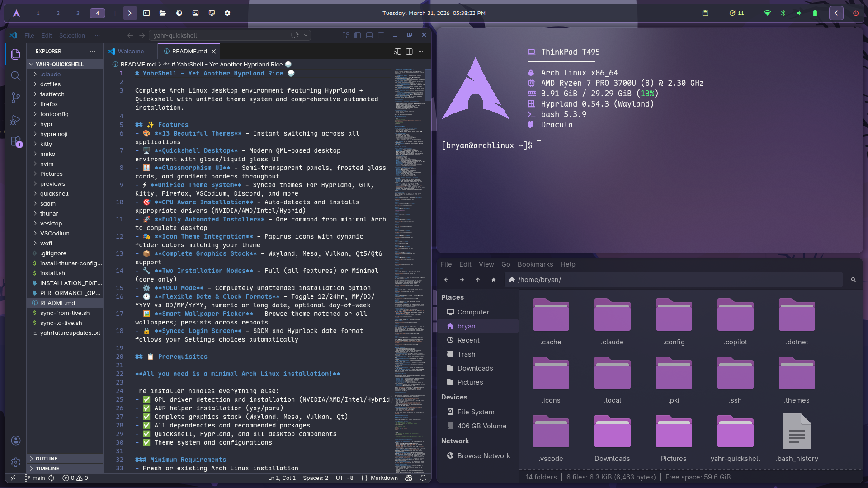
Task: Collapse the YAHR-QUICKSHELL root section
Action: [65, 64]
